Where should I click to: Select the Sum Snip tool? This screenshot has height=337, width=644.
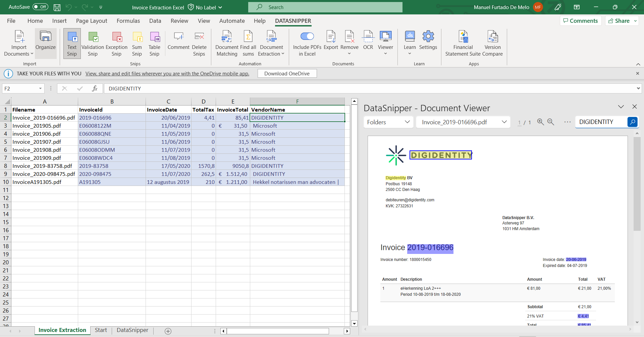(x=137, y=44)
